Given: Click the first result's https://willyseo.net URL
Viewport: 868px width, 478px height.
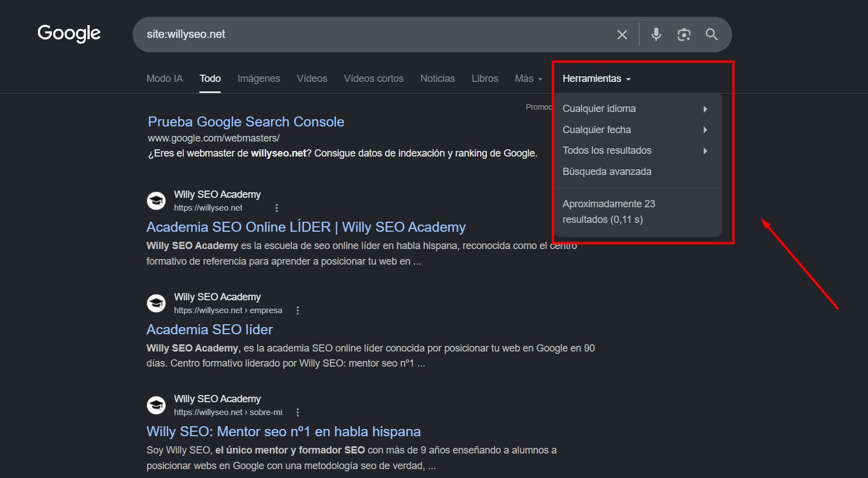Looking at the screenshot, I should (x=208, y=208).
